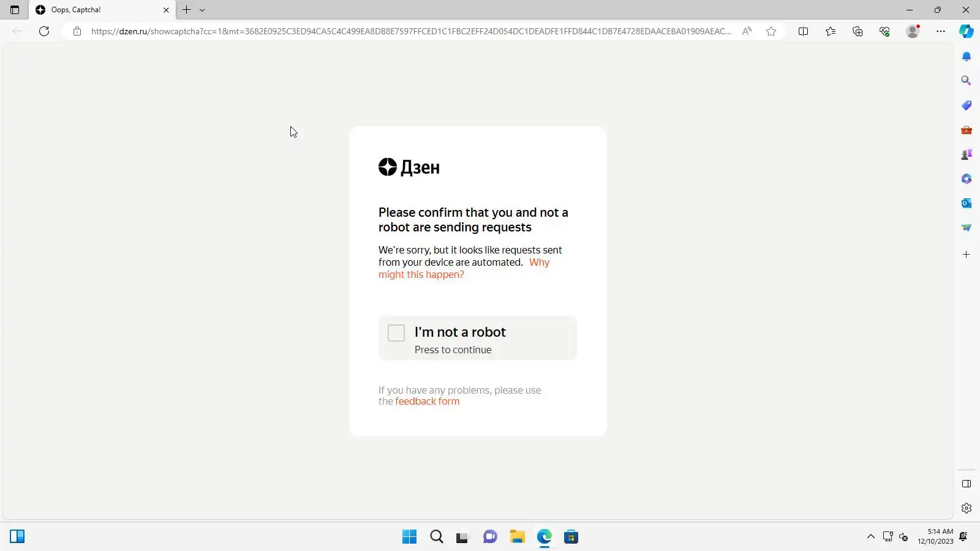Image resolution: width=980 pixels, height=551 pixels.
Task: Open the Copilot sidebar button
Action: (x=967, y=31)
